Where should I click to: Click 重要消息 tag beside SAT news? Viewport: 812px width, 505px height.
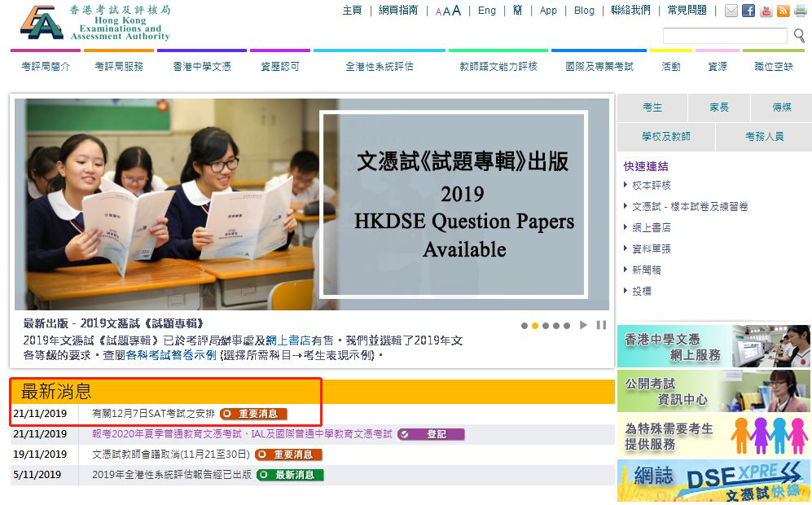[253, 414]
